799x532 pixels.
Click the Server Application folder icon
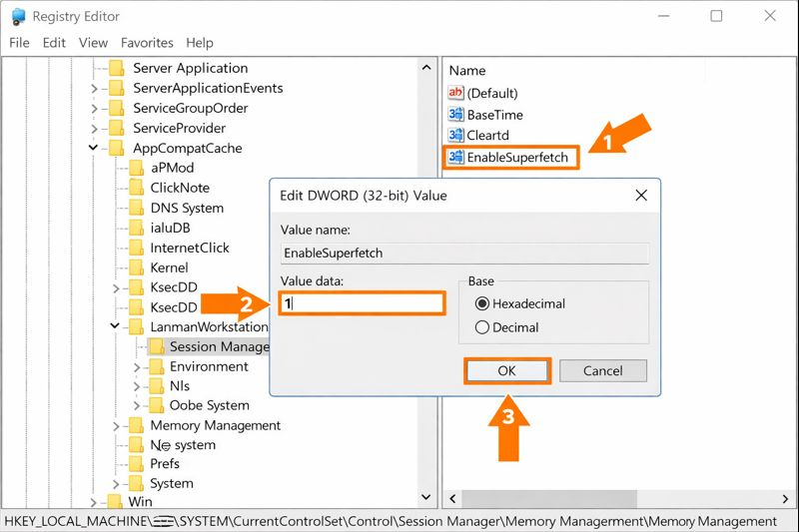click(117, 68)
